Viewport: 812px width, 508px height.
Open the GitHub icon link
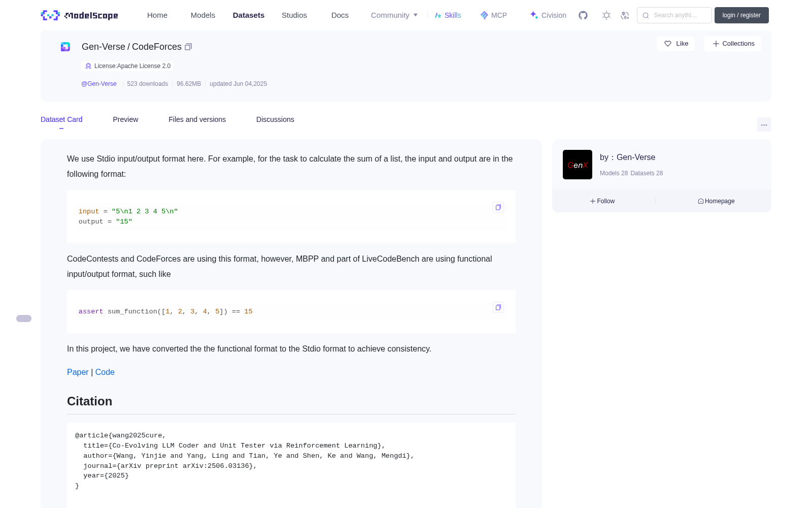tap(583, 15)
